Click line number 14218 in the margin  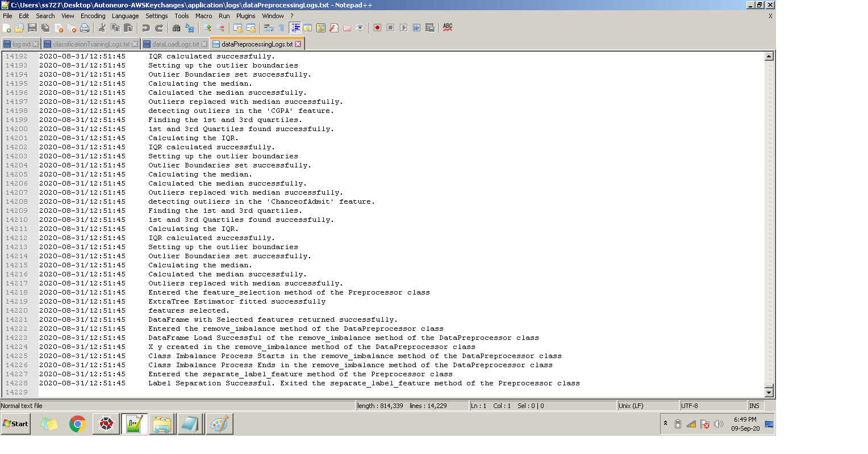[x=16, y=292]
